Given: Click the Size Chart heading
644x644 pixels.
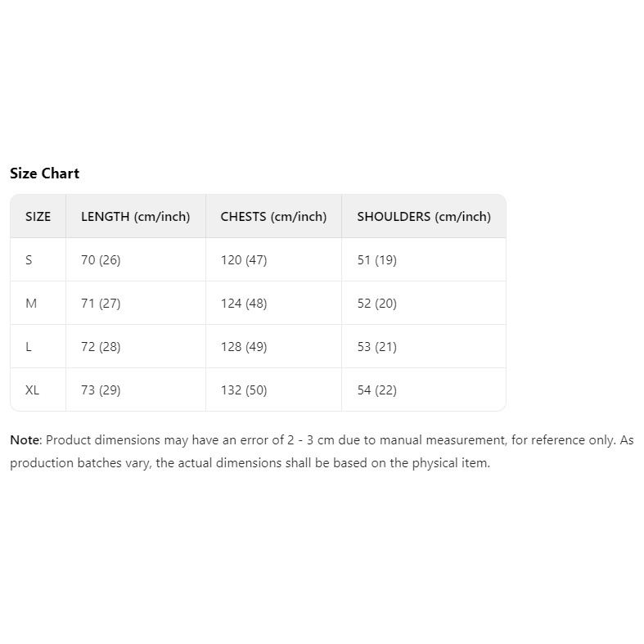Looking at the screenshot, I should click(44, 173).
